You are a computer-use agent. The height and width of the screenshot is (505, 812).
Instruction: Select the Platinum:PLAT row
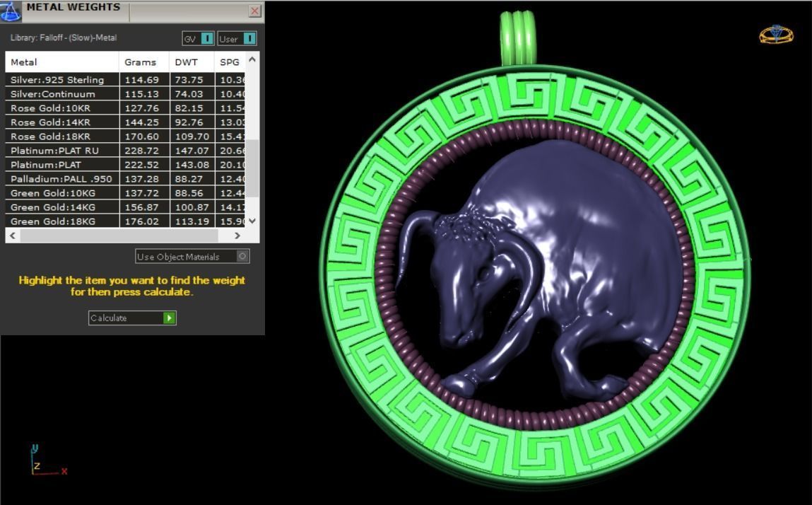(125, 164)
